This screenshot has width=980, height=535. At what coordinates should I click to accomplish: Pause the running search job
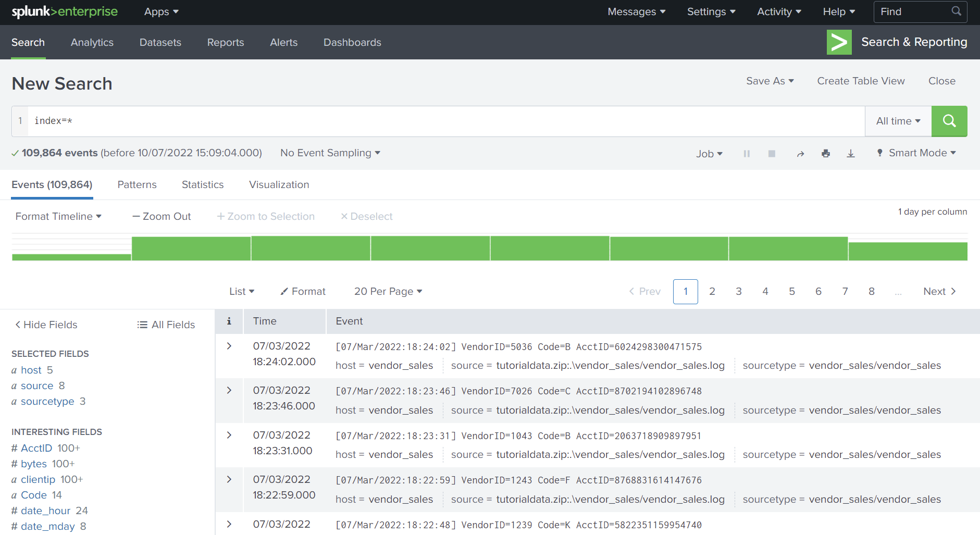[747, 153]
